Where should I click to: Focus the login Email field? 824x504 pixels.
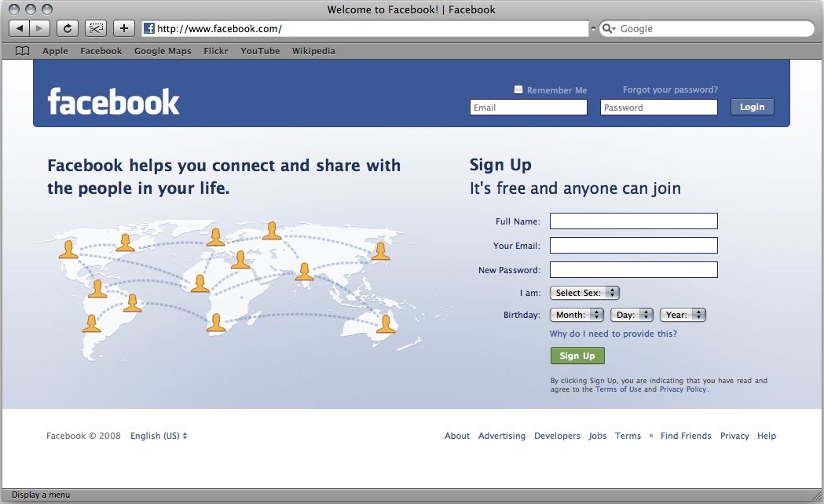529,107
